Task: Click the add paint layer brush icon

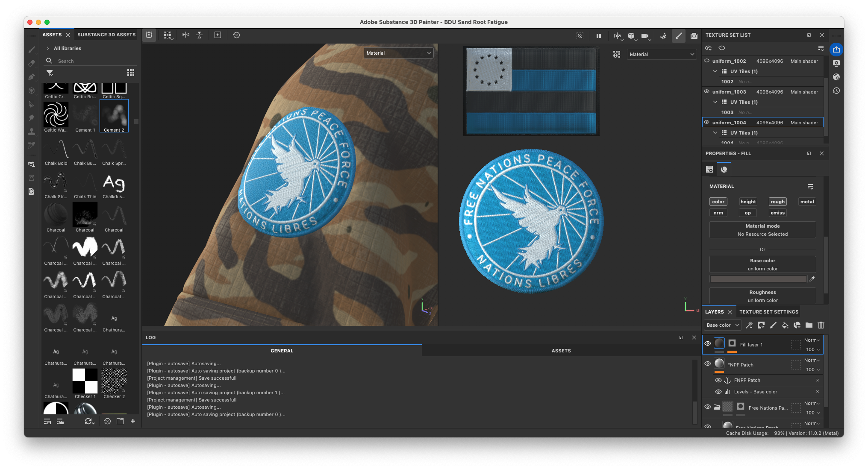Action: point(773,325)
